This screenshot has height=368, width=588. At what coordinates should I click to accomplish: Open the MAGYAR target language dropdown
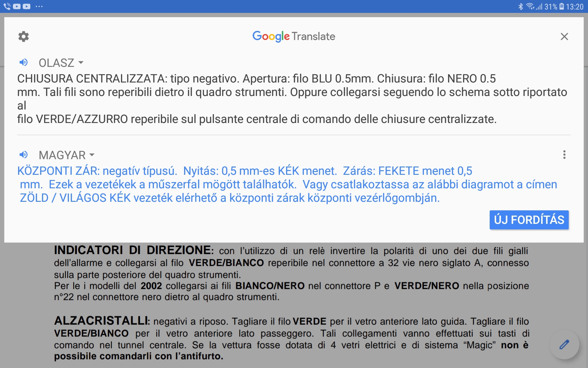(x=62, y=155)
